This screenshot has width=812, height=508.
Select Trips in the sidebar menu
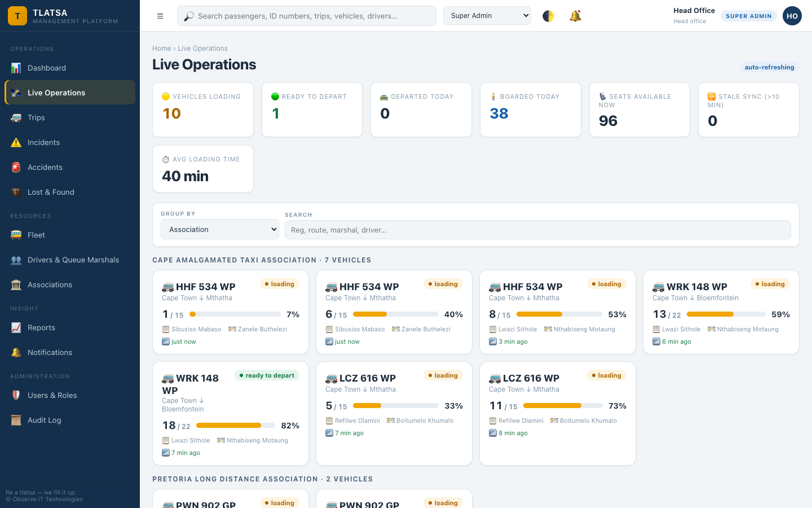click(x=70, y=117)
